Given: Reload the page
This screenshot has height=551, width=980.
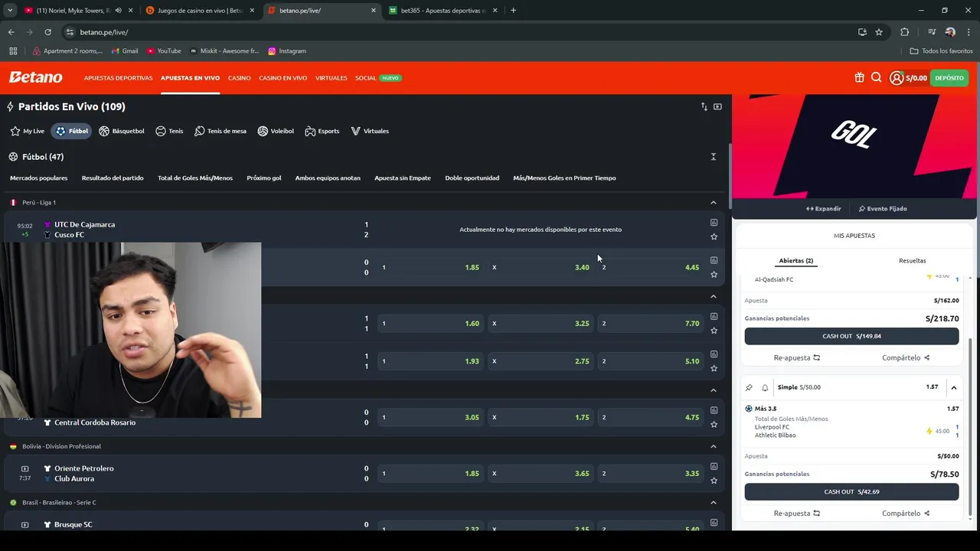Looking at the screenshot, I should click(47, 32).
